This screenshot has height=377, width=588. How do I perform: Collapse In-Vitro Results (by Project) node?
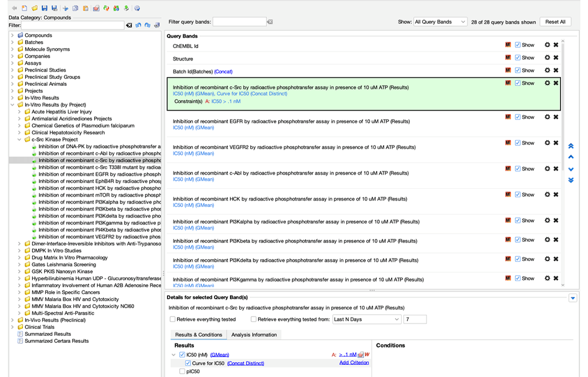12,105
